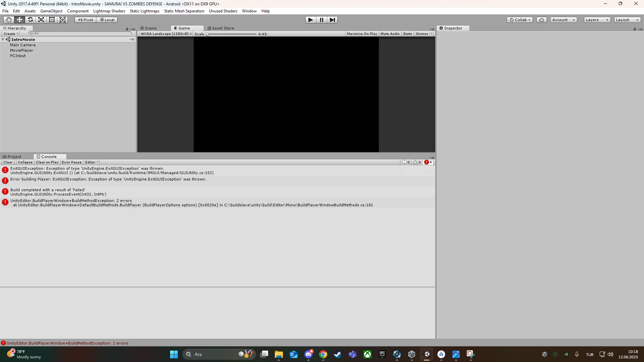The height and width of the screenshot is (362, 644).
Task: Open the Game view panel options menu
Action: point(432,29)
